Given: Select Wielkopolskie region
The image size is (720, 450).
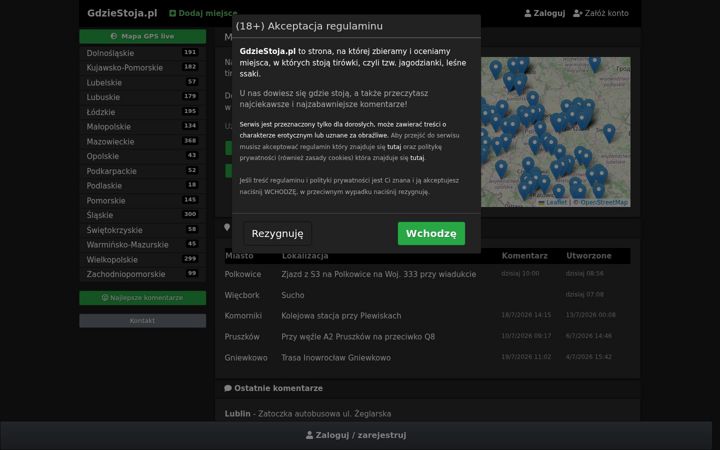Looking at the screenshot, I should pyautogui.click(x=143, y=259).
